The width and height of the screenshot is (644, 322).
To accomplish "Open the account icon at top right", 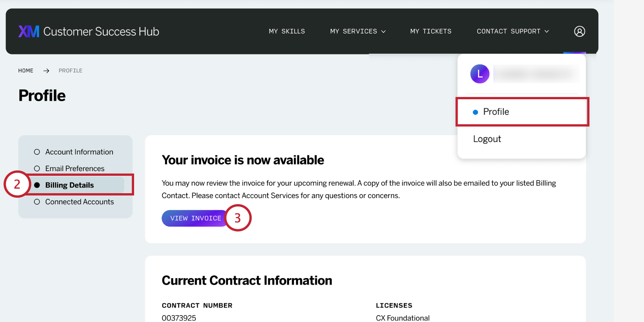I will pyautogui.click(x=579, y=31).
